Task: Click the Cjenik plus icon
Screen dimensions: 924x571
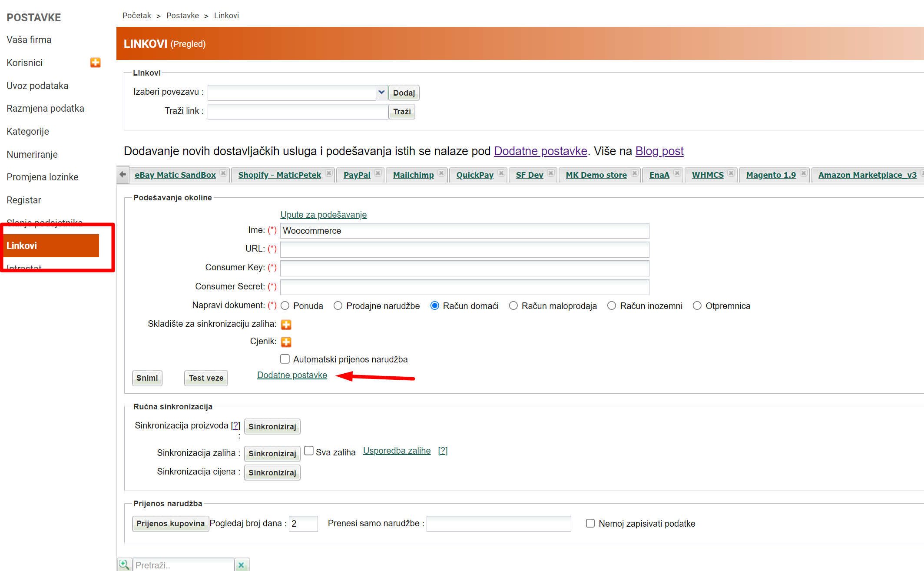Action: [x=286, y=342]
